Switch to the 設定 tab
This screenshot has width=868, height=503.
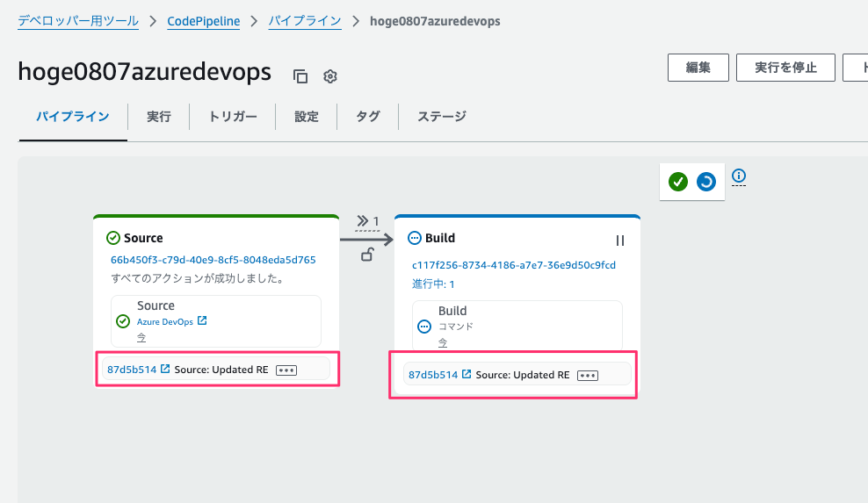pos(306,117)
